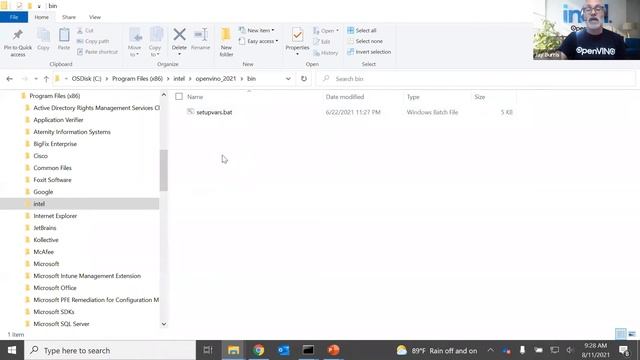Click Select none

[x=365, y=41]
